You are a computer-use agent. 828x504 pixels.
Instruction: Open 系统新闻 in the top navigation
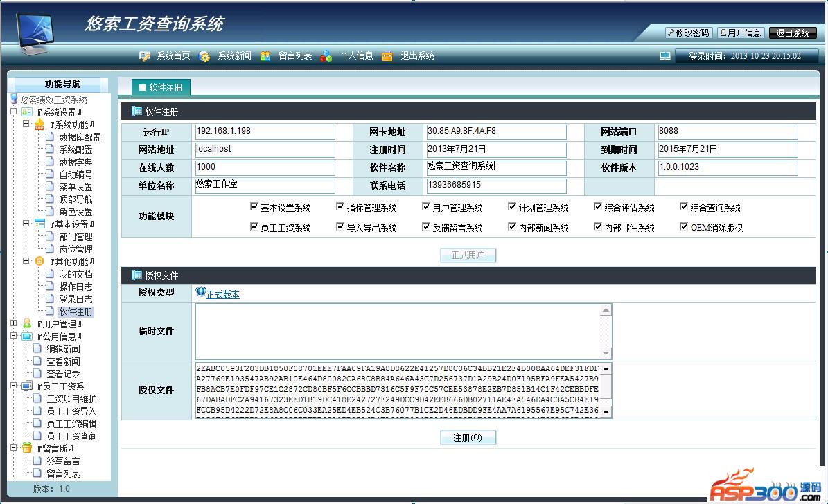coord(234,56)
